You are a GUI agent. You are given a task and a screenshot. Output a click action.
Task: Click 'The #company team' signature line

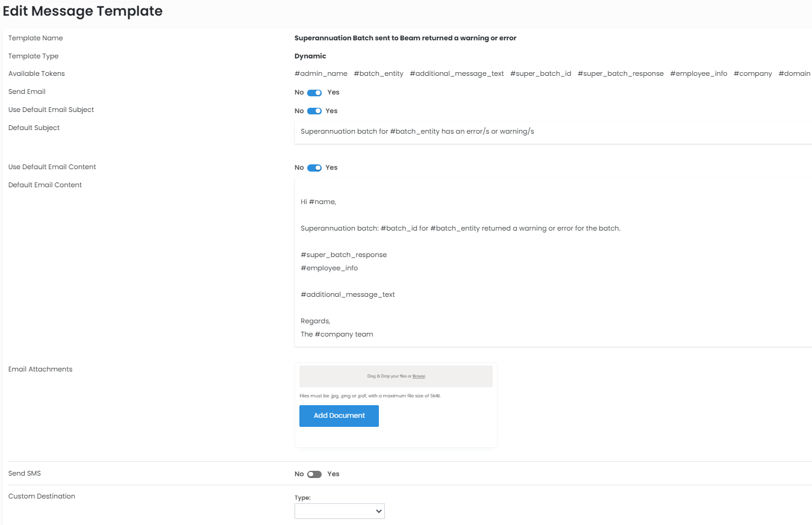click(x=337, y=335)
